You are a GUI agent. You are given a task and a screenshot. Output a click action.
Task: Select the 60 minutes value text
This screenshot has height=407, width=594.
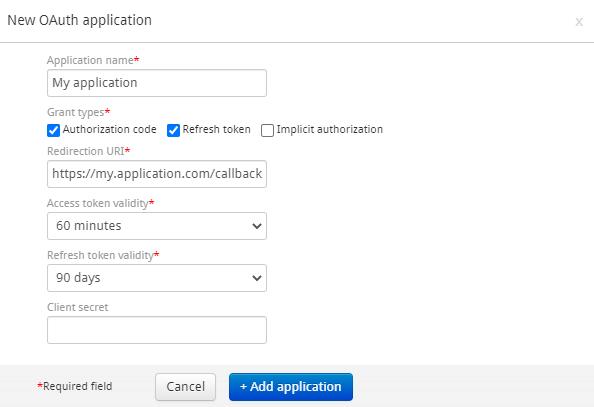point(89,226)
